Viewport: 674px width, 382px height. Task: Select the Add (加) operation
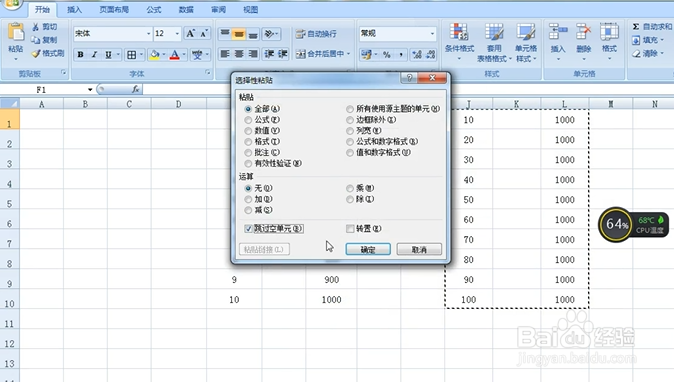248,199
